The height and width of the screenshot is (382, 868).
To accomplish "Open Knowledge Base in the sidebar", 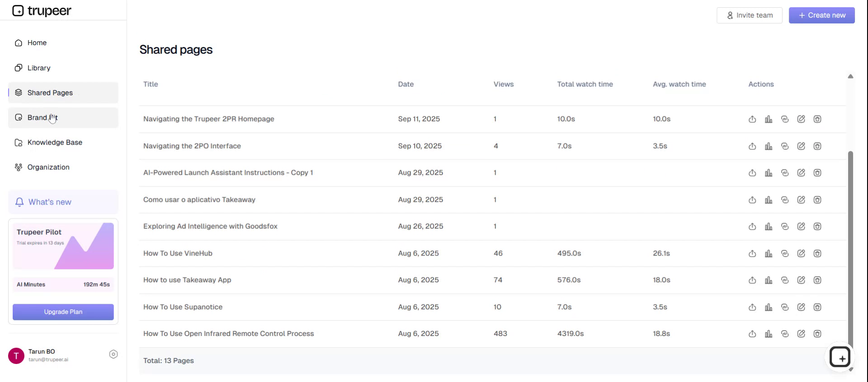I will tap(63, 142).
